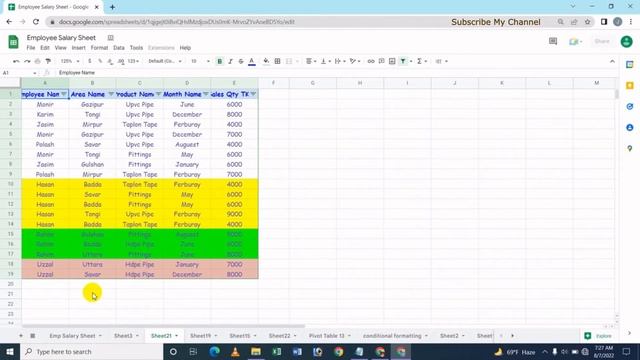This screenshot has height=360, width=640.
Task: Click the taskbar search box
Action: click(x=91, y=351)
